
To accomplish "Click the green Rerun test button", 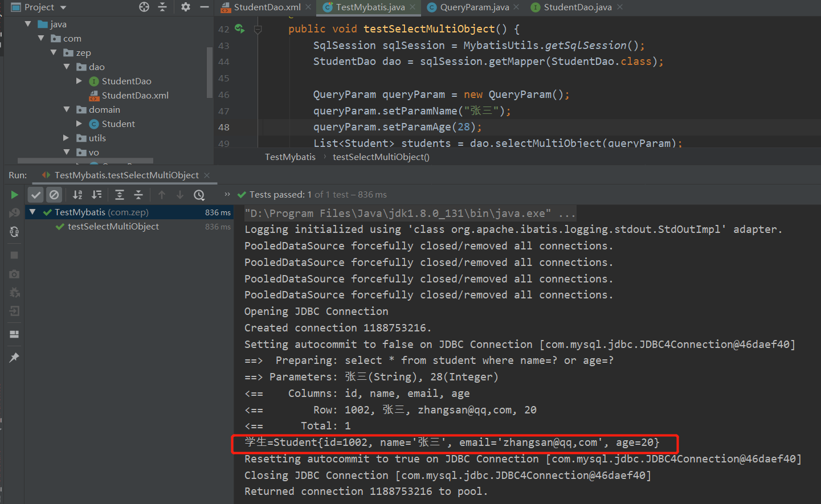I will (14, 195).
